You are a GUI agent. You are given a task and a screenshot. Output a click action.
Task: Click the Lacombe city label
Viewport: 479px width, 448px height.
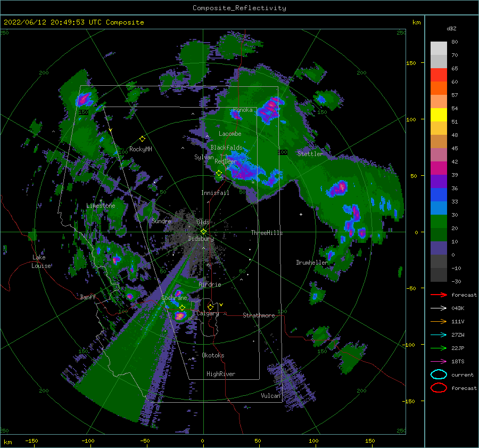tap(230, 134)
